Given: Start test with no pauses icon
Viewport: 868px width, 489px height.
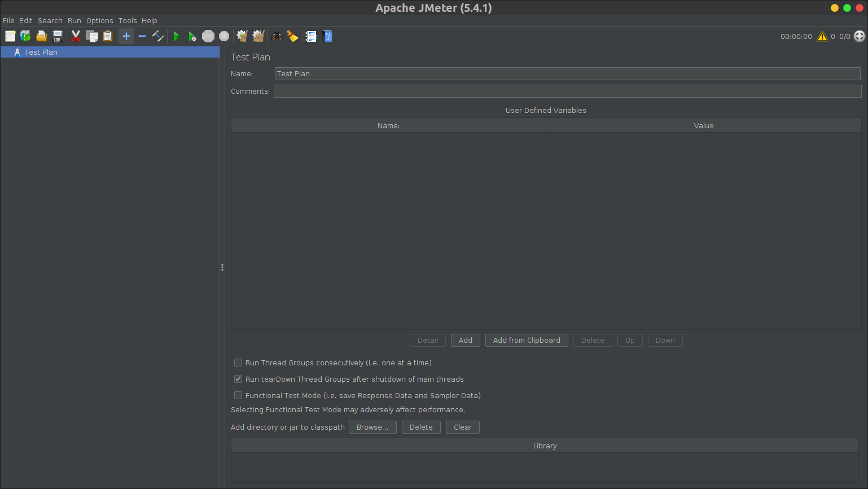Looking at the screenshot, I should 192,36.
